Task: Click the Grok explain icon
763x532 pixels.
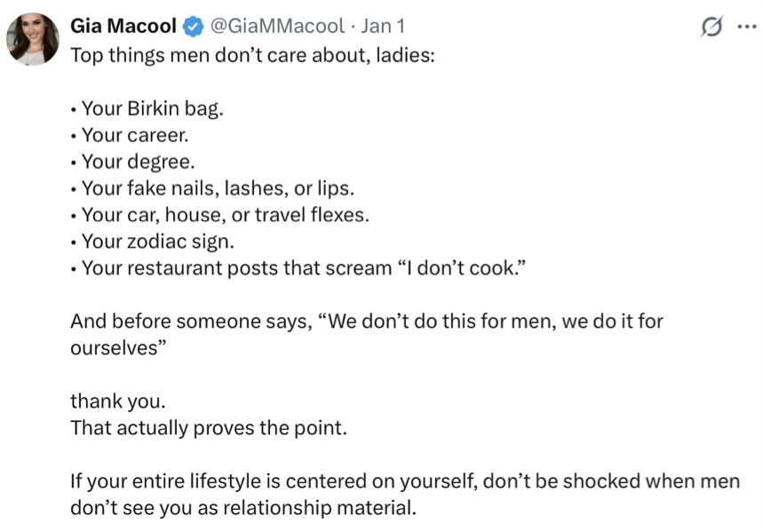Action: coord(711,28)
